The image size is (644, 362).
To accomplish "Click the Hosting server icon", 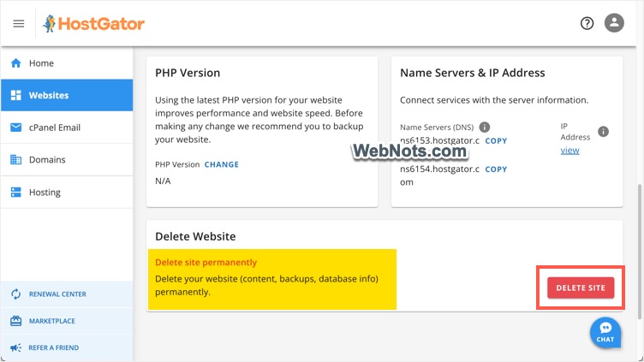I will [x=16, y=192].
